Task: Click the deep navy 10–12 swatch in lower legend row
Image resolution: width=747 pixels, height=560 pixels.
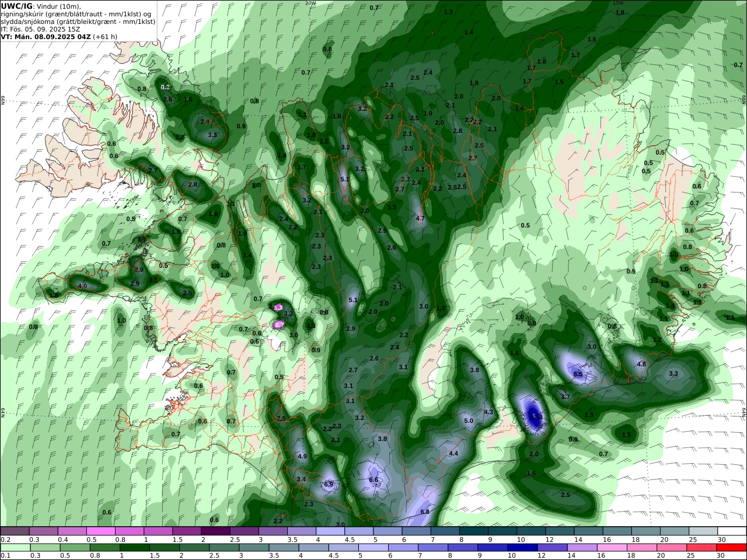Action: click(522, 548)
